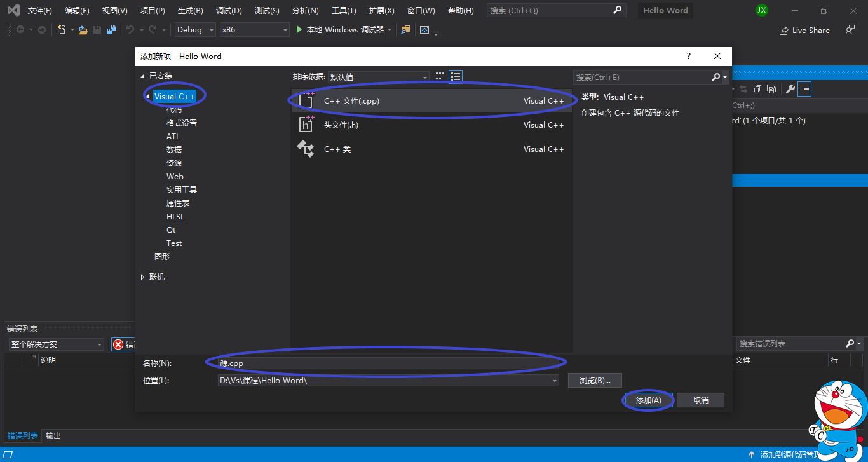Open the x86 platform dropdown
The height and width of the screenshot is (462, 868).
(284, 29)
